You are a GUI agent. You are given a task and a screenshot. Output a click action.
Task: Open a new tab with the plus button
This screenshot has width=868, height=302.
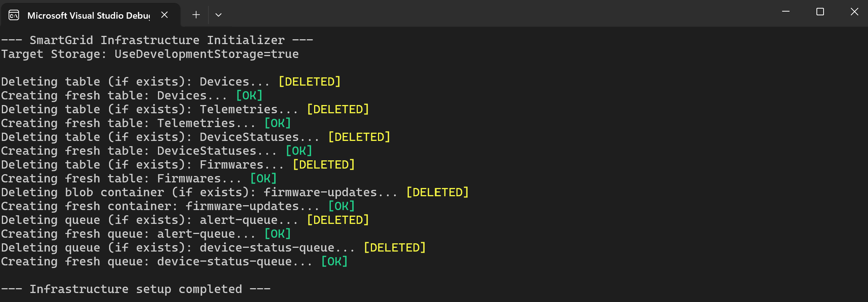click(196, 15)
